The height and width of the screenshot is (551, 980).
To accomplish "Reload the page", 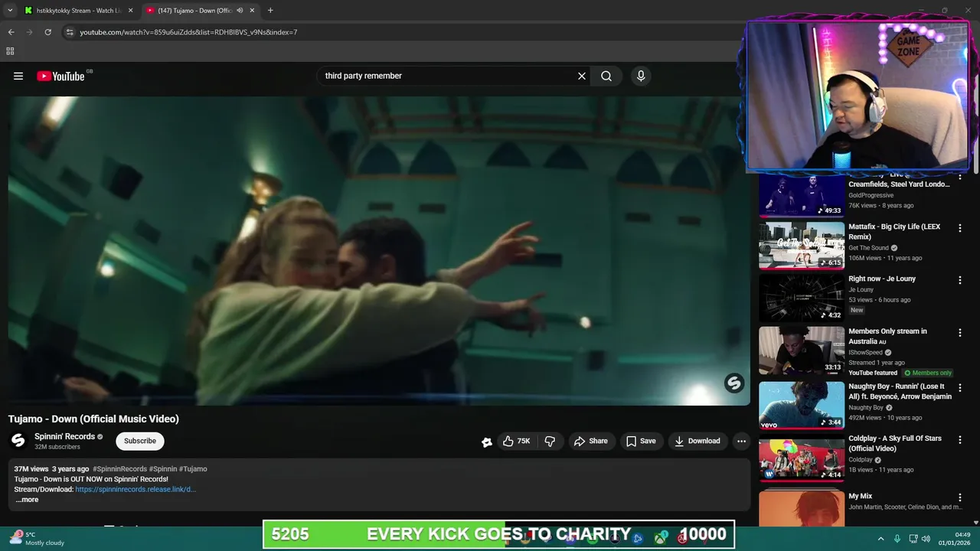I will pos(47,32).
